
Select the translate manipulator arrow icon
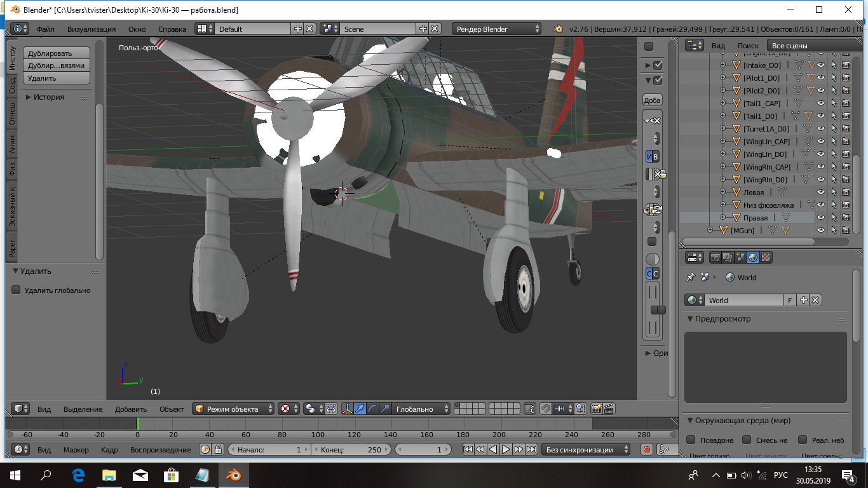coord(360,409)
